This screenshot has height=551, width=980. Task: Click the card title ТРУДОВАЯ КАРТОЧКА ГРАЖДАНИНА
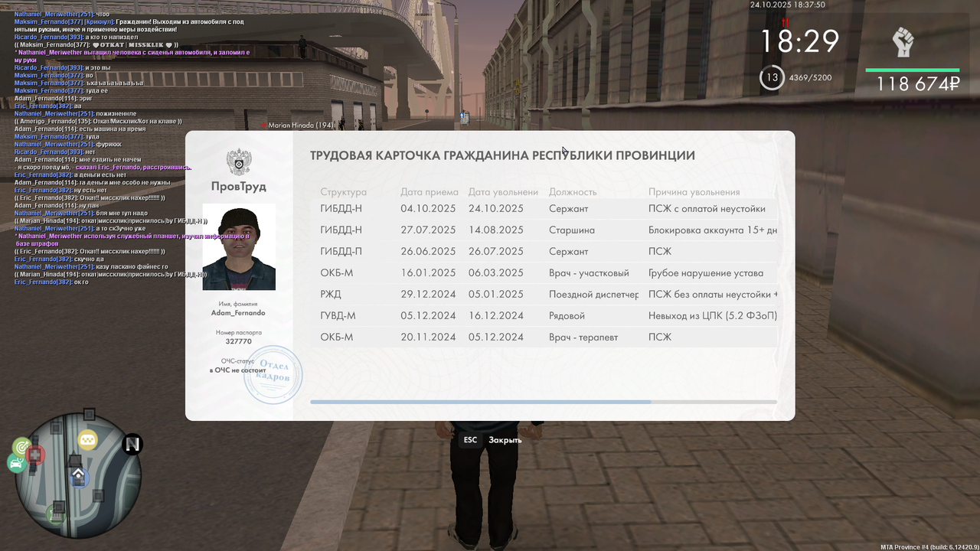pos(502,155)
